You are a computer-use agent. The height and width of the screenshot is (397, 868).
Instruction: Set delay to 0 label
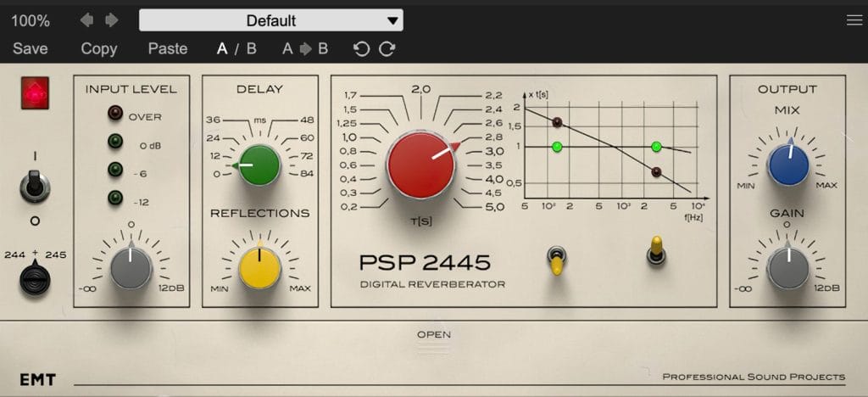[x=217, y=174]
